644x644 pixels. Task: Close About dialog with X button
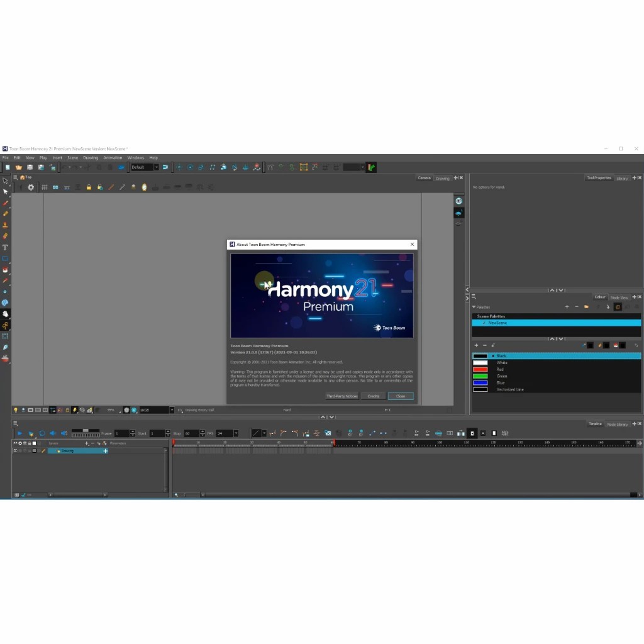[x=412, y=245]
